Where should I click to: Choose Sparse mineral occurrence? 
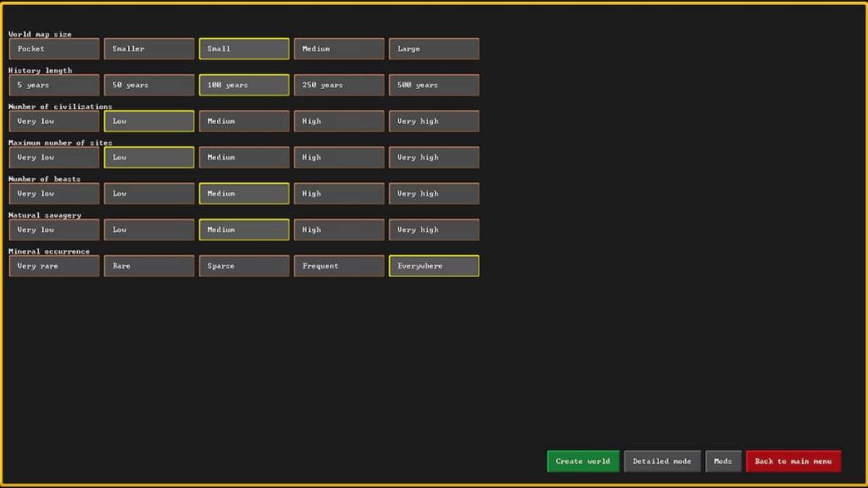[243, 265]
